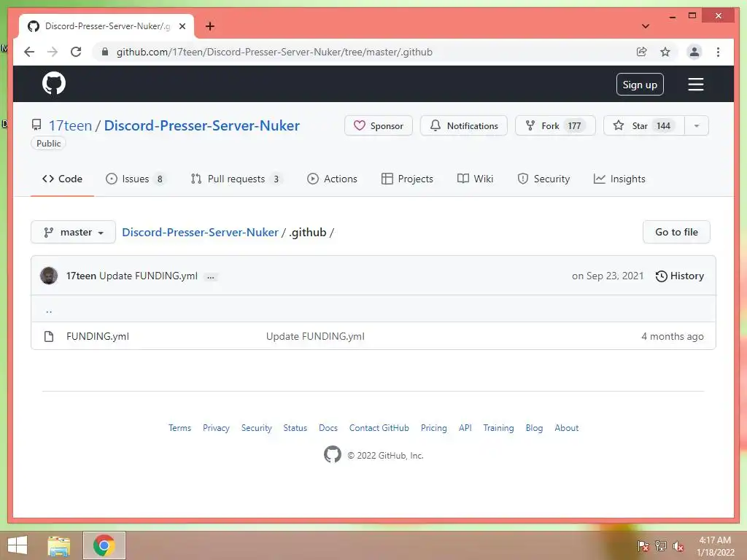Click 17teen's avatar in the commit row

click(49, 275)
